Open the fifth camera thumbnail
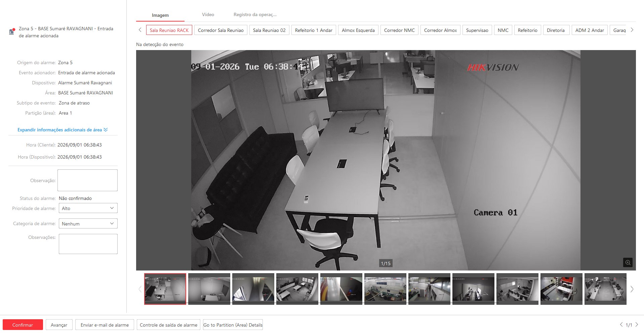644x333 pixels. point(341,289)
